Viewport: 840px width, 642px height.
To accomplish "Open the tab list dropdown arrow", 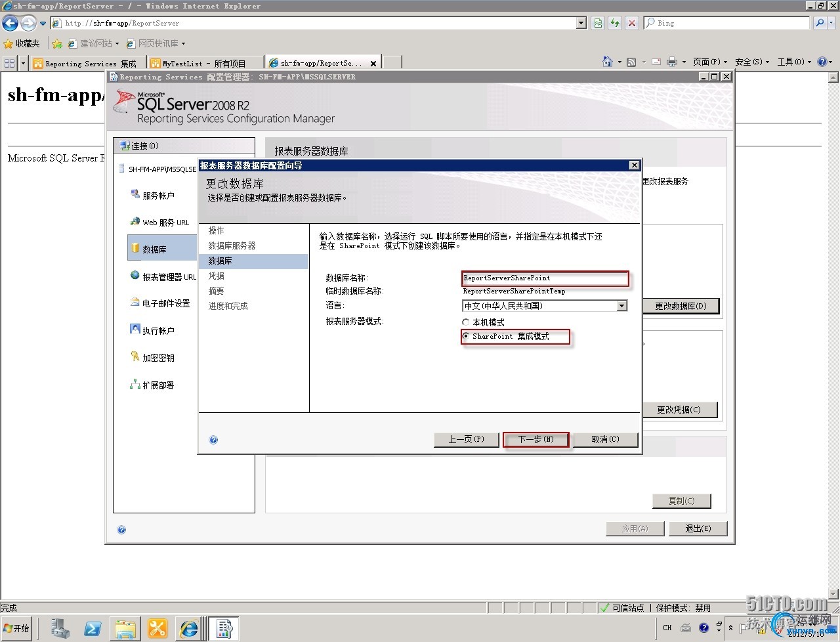I will (x=24, y=63).
